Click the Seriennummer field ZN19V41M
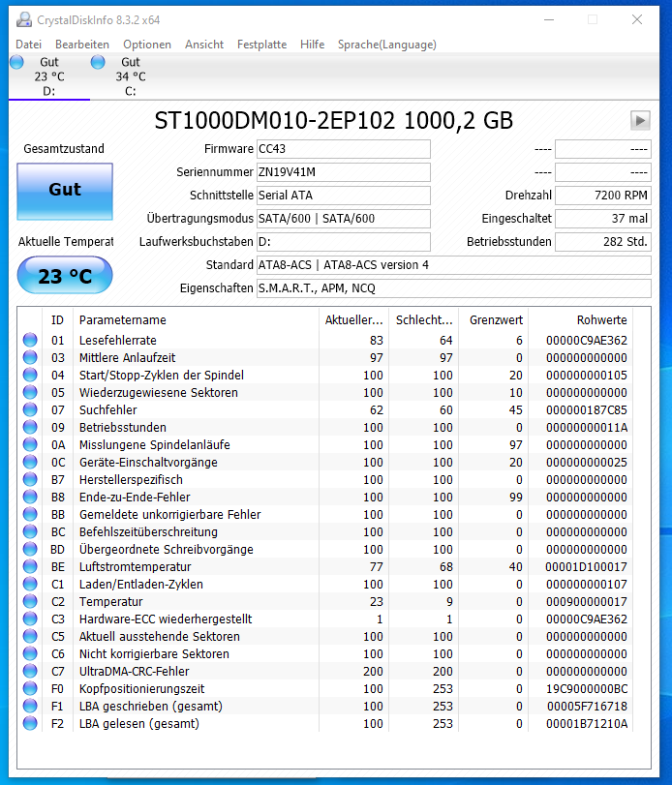Image resolution: width=672 pixels, height=785 pixels. [x=344, y=172]
